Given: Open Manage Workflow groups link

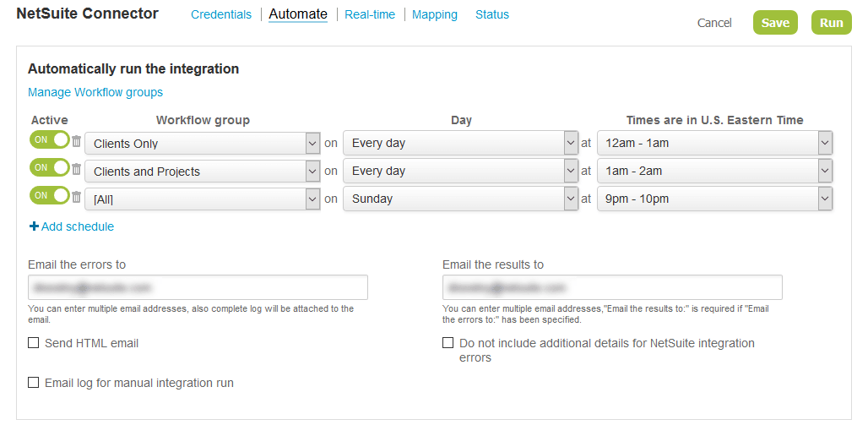Looking at the screenshot, I should pos(95,92).
